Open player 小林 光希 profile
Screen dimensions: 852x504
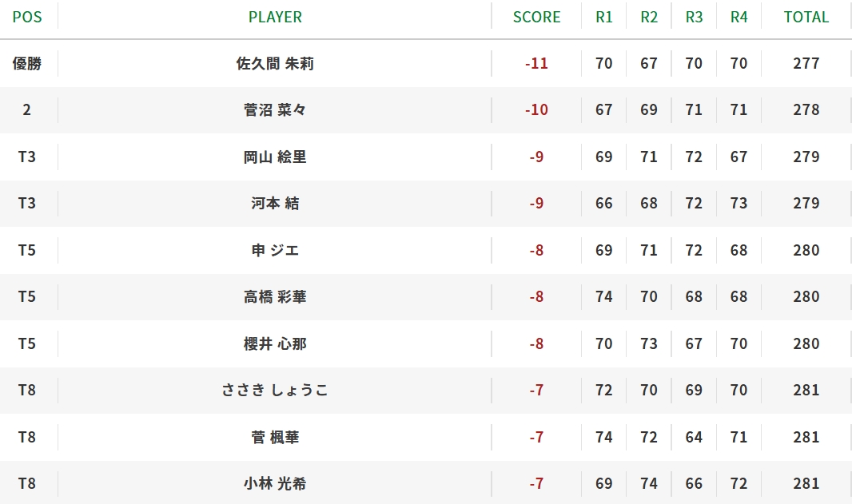[275, 483]
